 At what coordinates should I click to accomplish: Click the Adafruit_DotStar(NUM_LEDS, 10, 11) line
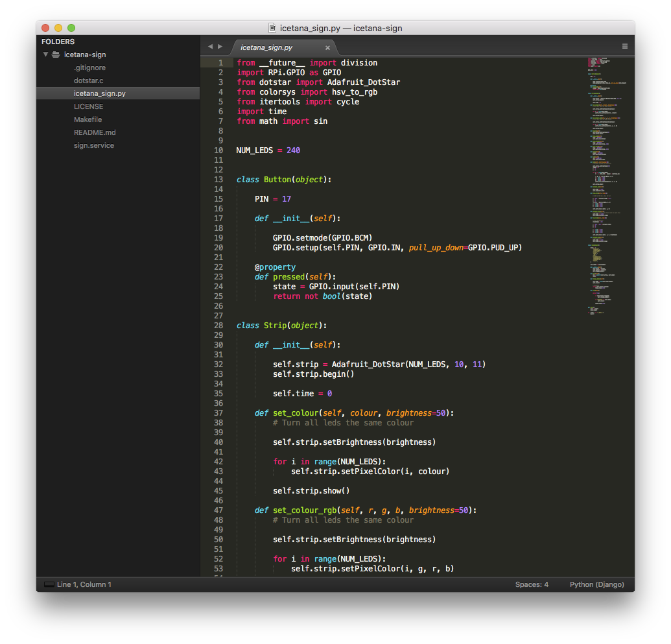[x=379, y=364]
